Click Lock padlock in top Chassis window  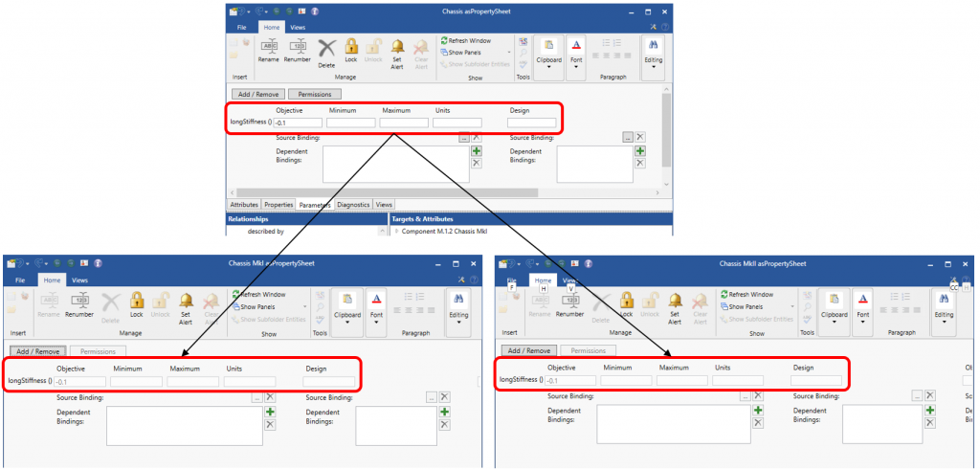click(351, 48)
